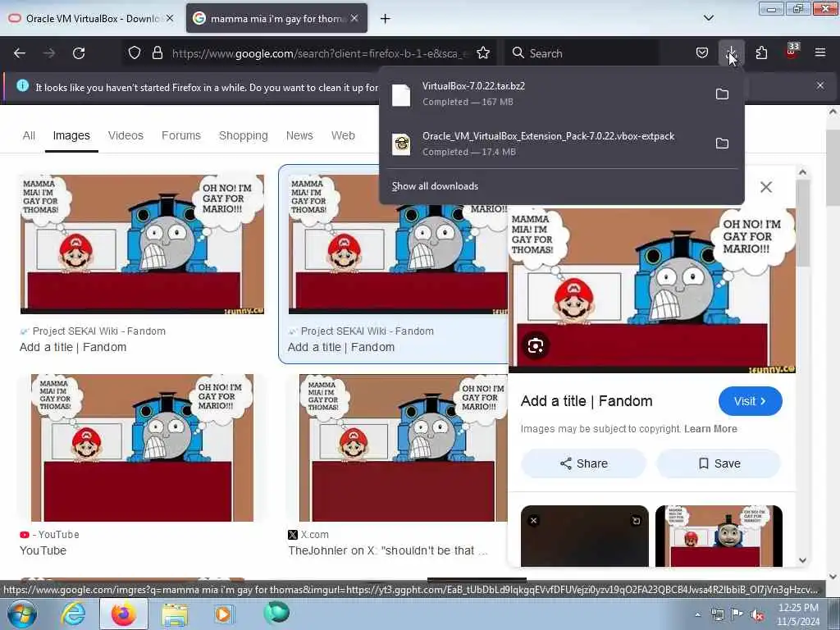The image size is (840, 630).
Task: Open the Learn More copyright link
Action: coord(710,428)
